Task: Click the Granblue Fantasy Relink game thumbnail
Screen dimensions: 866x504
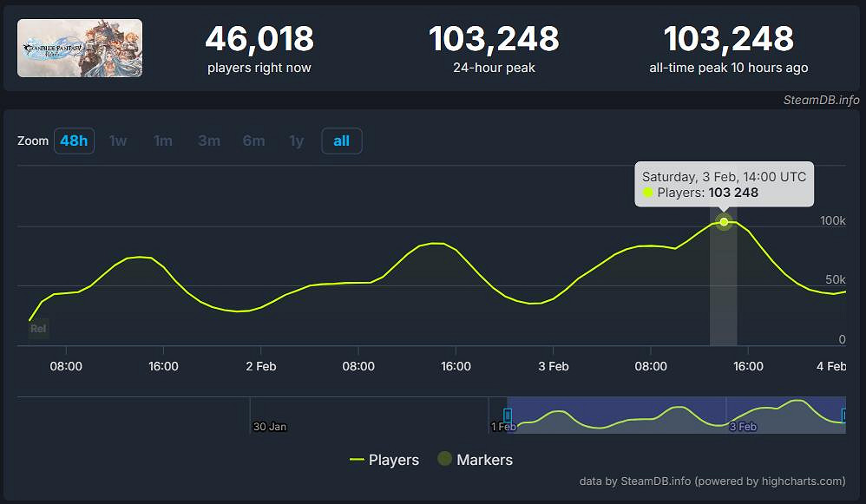Action: [80, 49]
